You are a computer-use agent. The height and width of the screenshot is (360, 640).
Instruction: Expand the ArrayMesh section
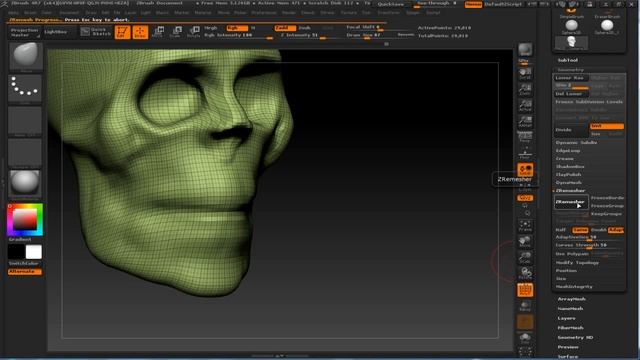(x=571, y=299)
